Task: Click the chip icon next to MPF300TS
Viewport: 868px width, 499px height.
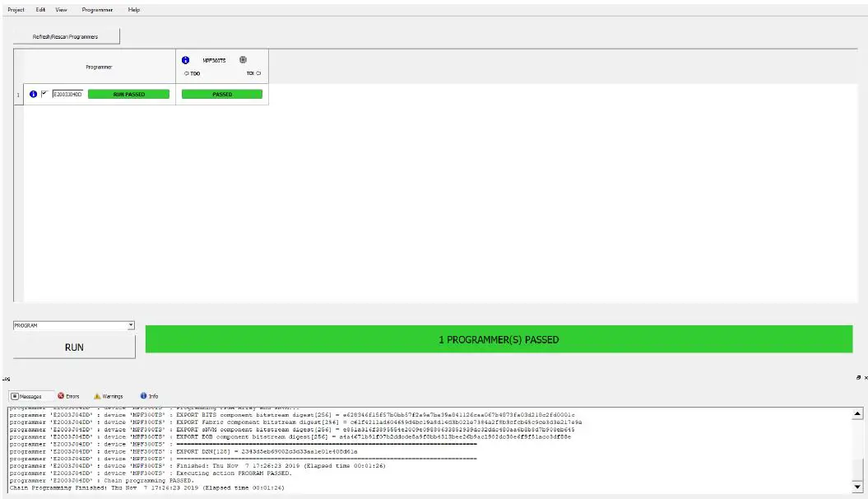Action: coord(243,60)
